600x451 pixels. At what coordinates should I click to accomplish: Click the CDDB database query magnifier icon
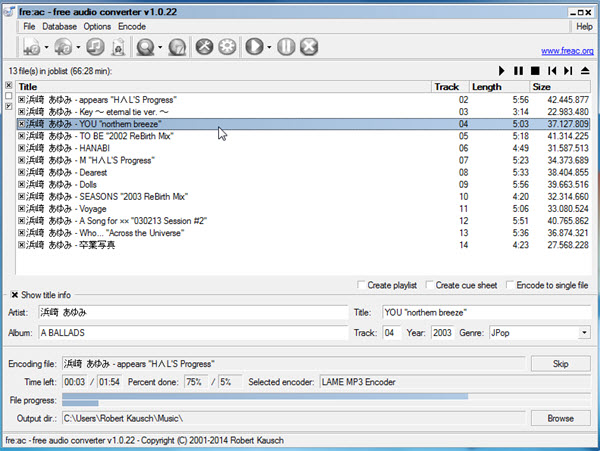pyautogui.click(x=147, y=47)
